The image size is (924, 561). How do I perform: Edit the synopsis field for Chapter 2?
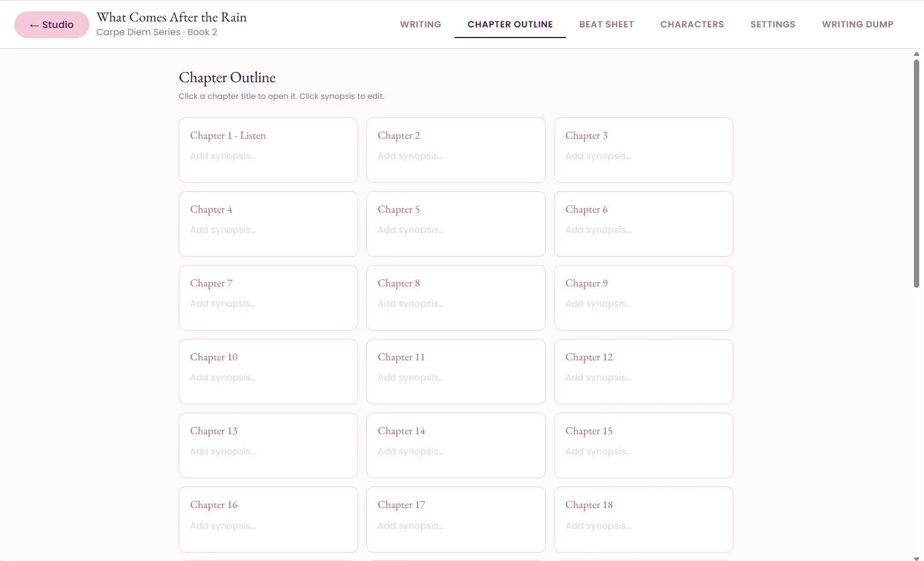pyautogui.click(x=456, y=156)
